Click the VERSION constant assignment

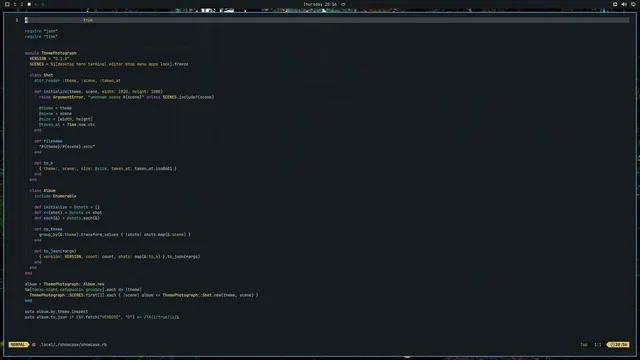pos(49,58)
